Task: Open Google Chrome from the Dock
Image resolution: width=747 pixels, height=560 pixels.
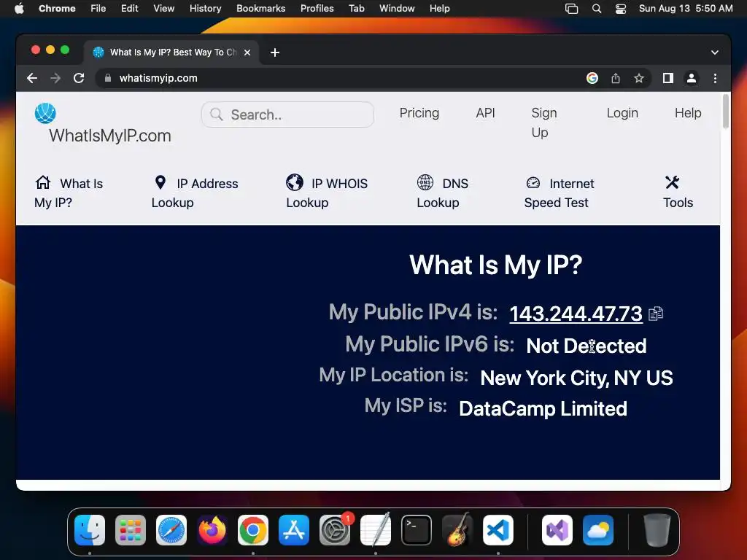Action: pyautogui.click(x=253, y=530)
